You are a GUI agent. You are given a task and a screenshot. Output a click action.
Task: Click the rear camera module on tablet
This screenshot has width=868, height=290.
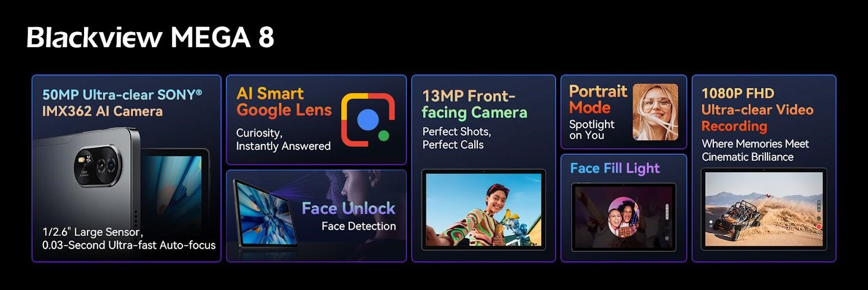98,166
